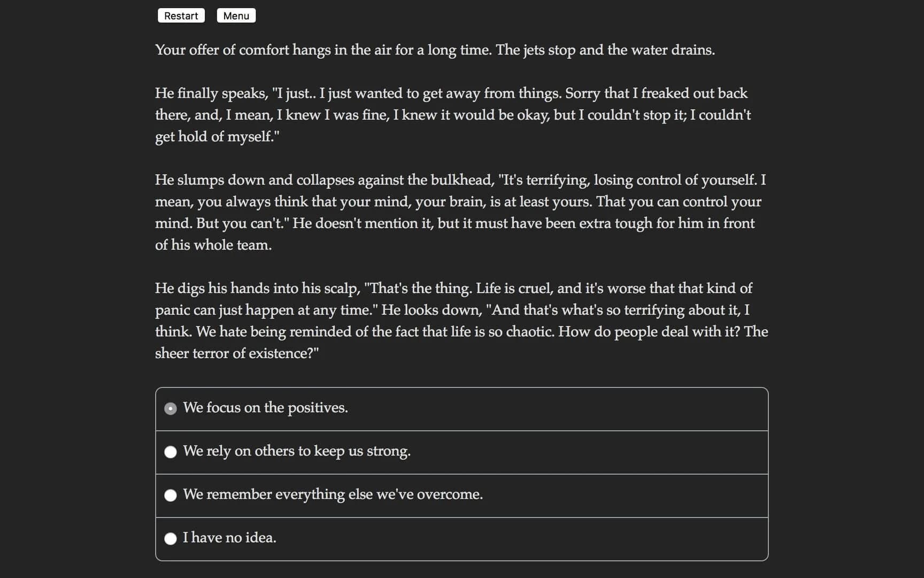Click the Restart label text
The image size is (924, 578).
pyautogui.click(x=181, y=16)
